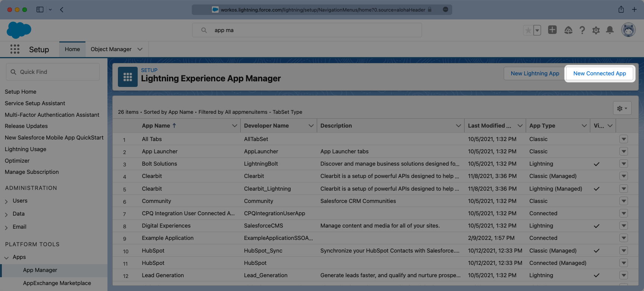Open list view controls gear dropdown

pyautogui.click(x=622, y=108)
